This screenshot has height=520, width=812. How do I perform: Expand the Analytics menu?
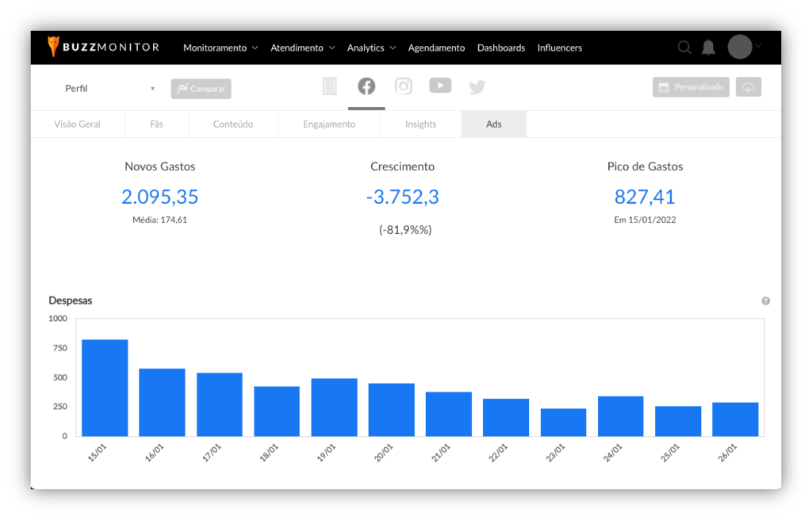(371, 48)
